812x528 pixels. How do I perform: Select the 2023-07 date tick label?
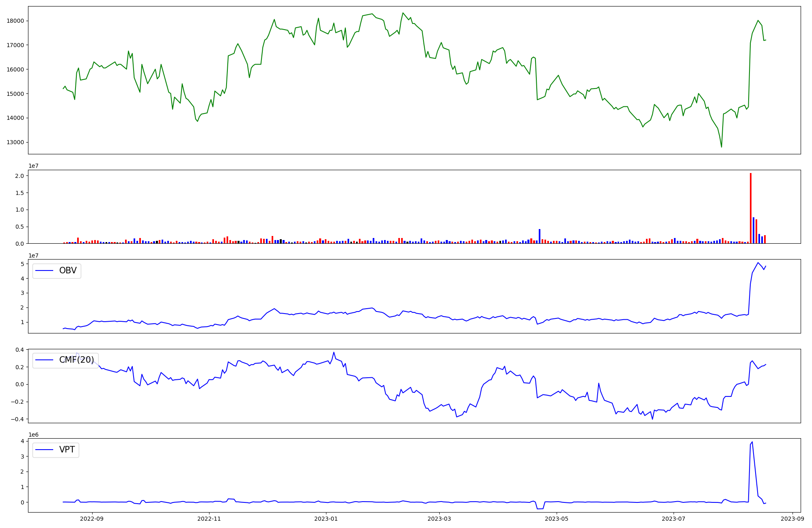pyautogui.click(x=674, y=518)
